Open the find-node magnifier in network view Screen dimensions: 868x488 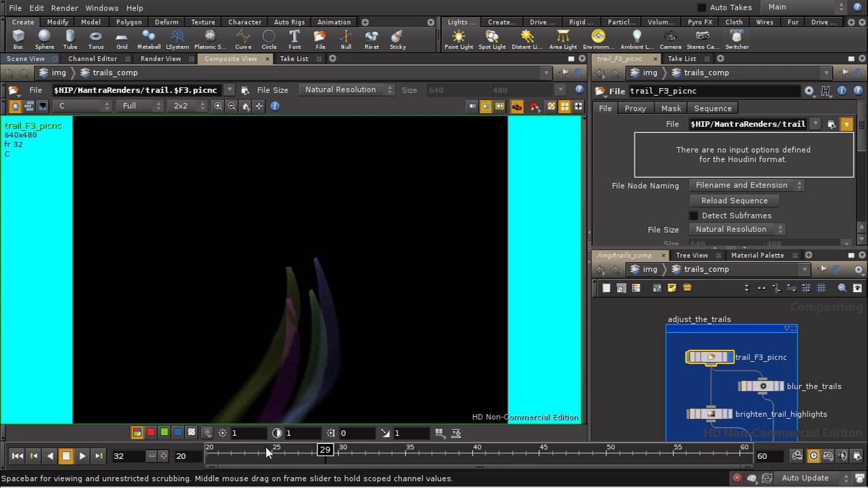point(842,288)
